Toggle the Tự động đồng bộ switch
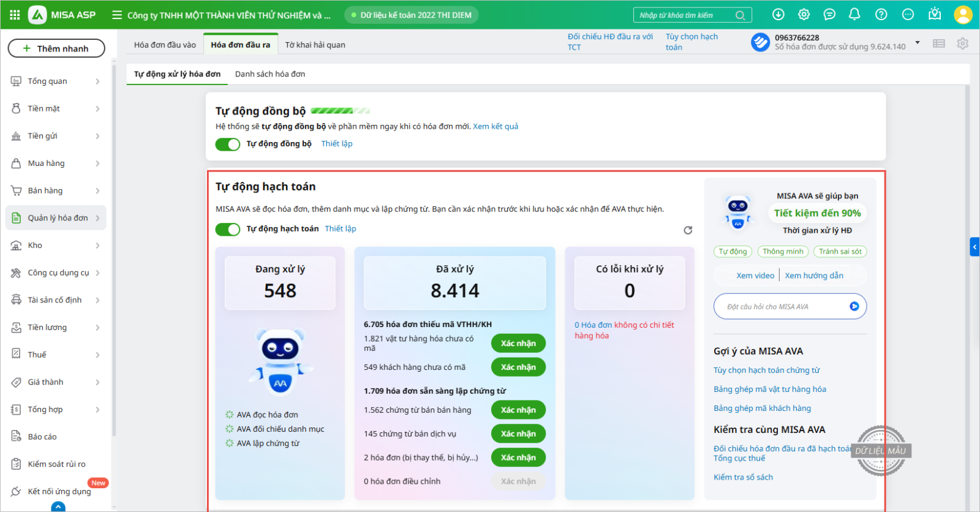 228,144
